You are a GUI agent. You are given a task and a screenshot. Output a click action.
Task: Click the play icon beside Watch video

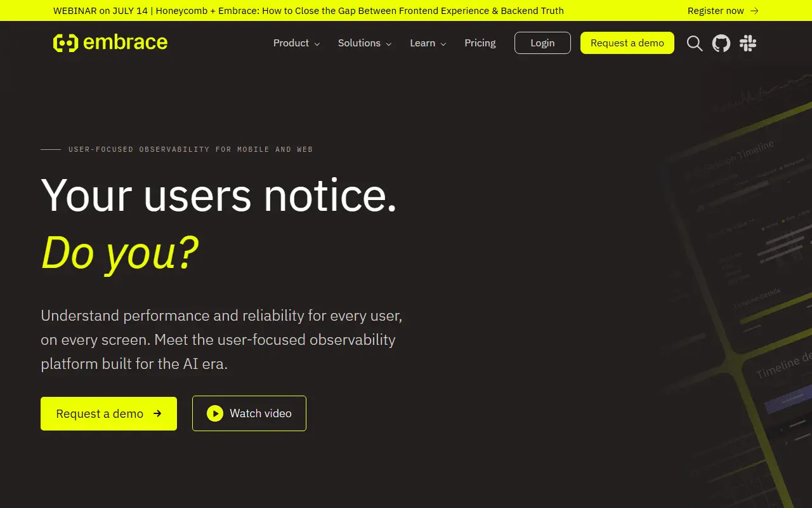point(215,413)
